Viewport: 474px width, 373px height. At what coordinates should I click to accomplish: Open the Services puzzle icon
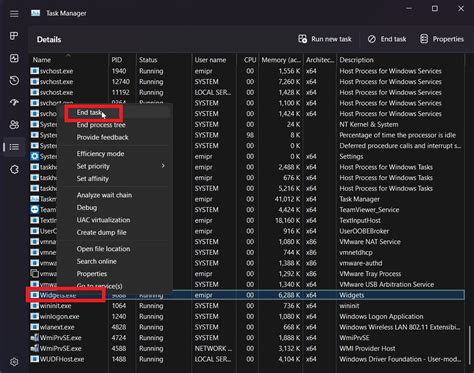14,169
